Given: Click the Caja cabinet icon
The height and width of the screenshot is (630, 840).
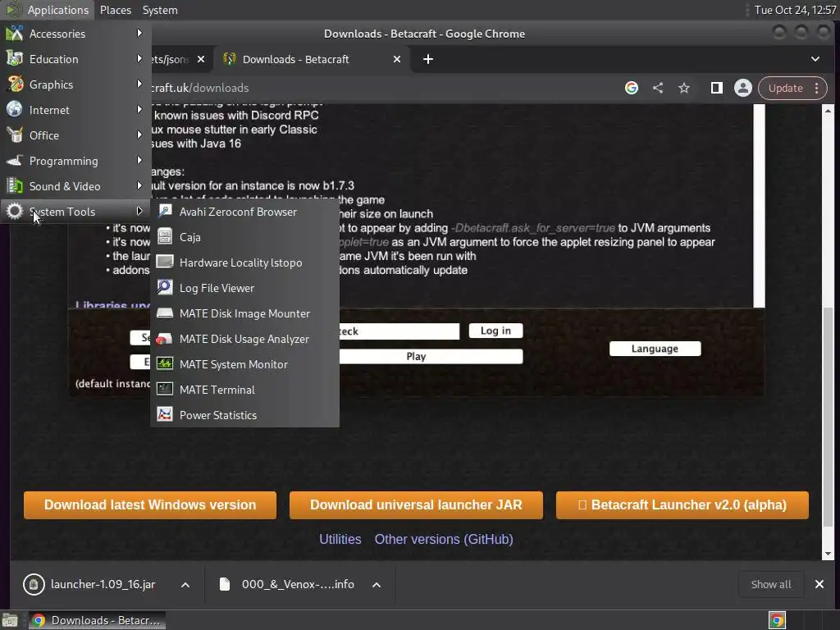Looking at the screenshot, I should pyautogui.click(x=164, y=237).
